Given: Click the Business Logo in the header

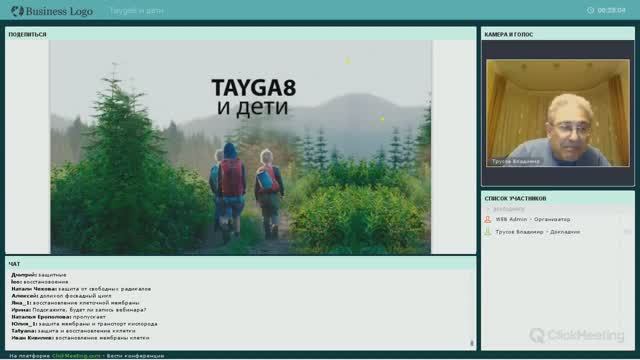Looking at the screenshot, I should coord(52,11).
